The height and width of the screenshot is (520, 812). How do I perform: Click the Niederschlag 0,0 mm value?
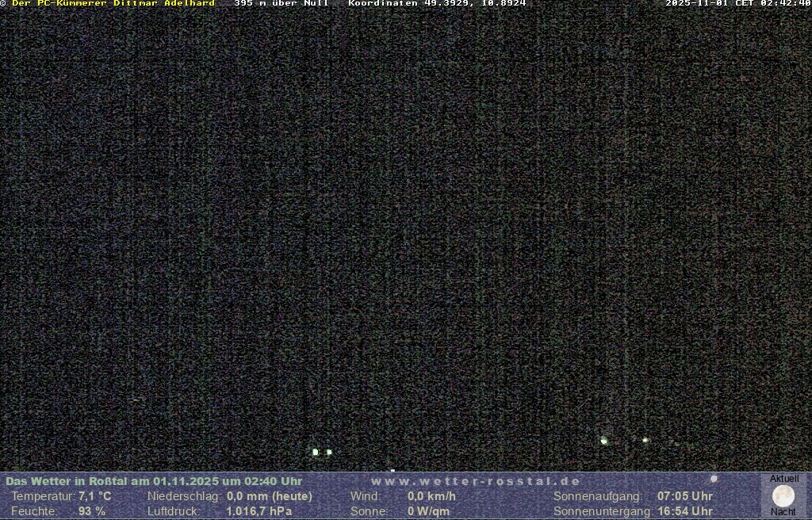[x=269, y=496]
